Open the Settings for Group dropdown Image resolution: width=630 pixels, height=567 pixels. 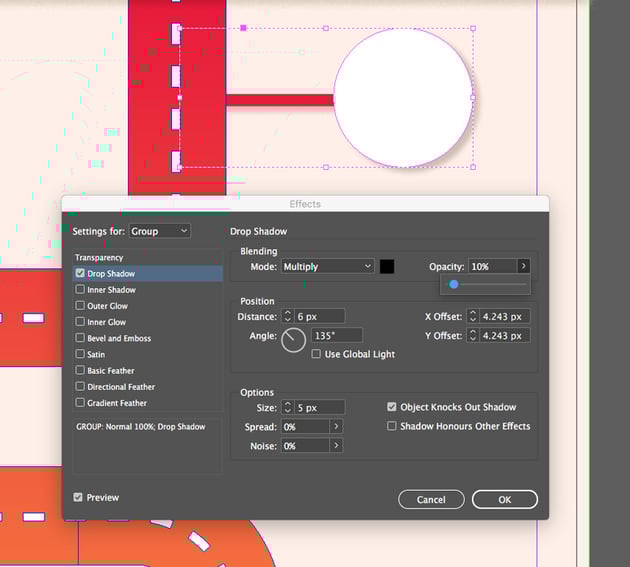click(160, 231)
